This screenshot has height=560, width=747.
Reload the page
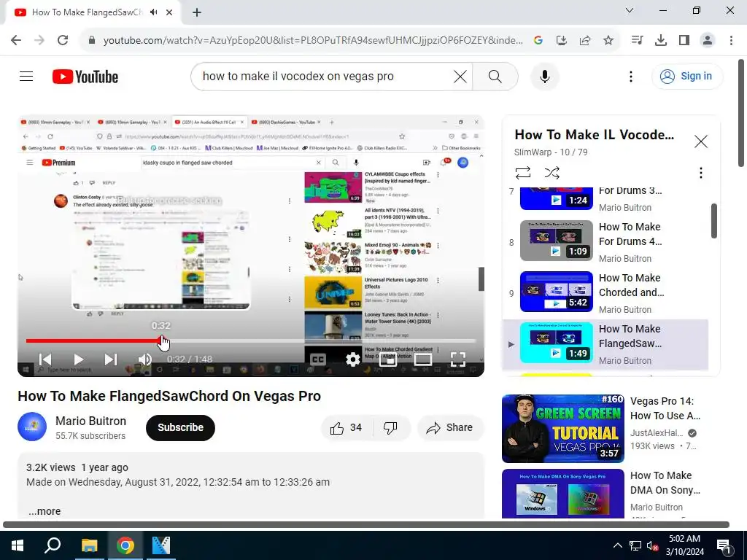(63, 40)
